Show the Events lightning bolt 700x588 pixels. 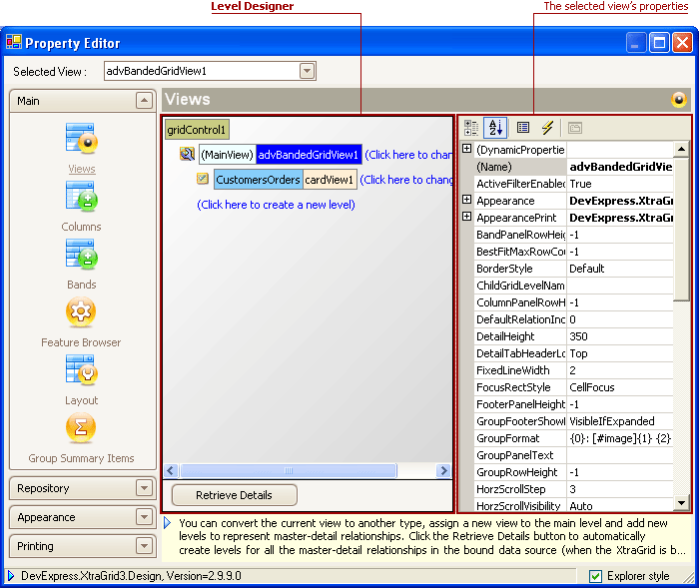(547, 128)
